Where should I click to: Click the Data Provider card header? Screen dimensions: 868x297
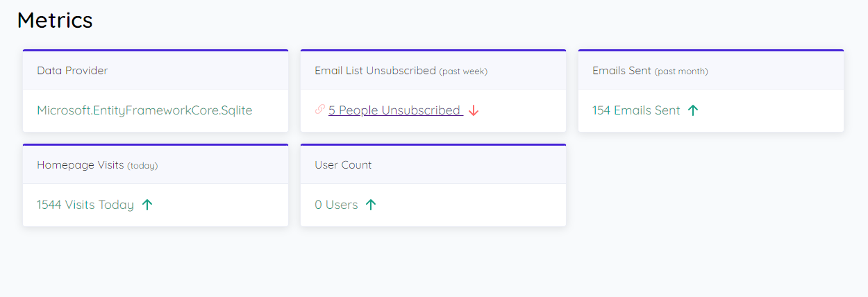click(x=156, y=70)
